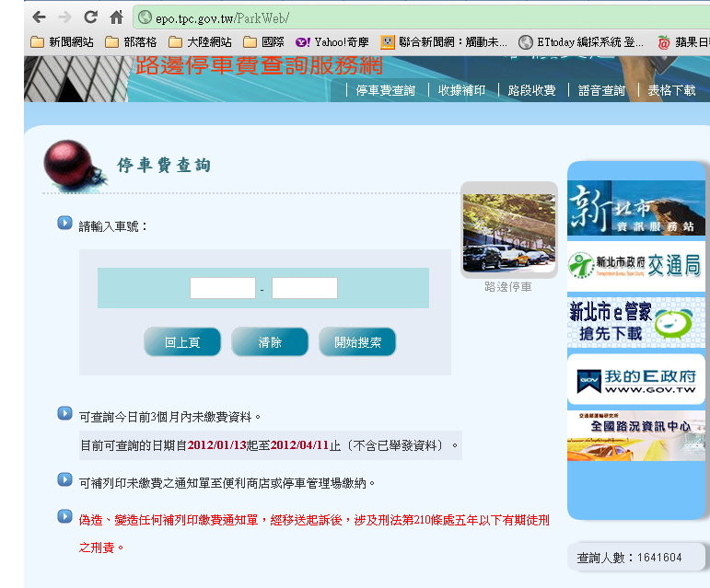Click the second plate number input box
Image resolution: width=710 pixels, height=588 pixels.
(305, 288)
